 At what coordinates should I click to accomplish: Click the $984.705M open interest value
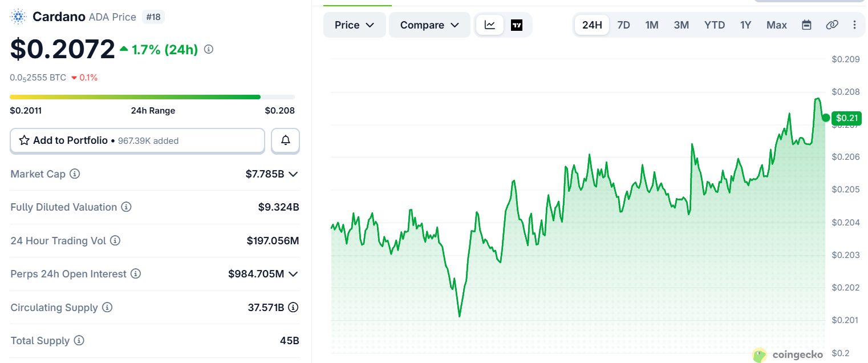click(256, 275)
